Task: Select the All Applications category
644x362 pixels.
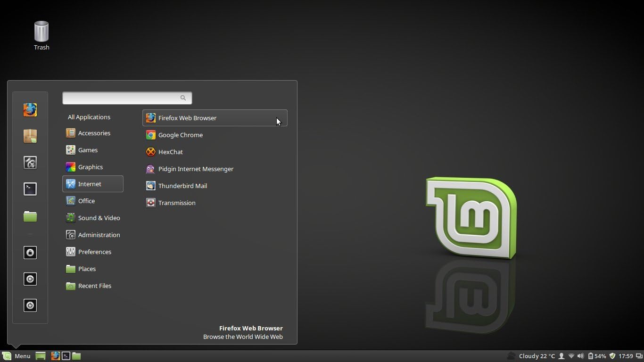Action: (x=89, y=117)
